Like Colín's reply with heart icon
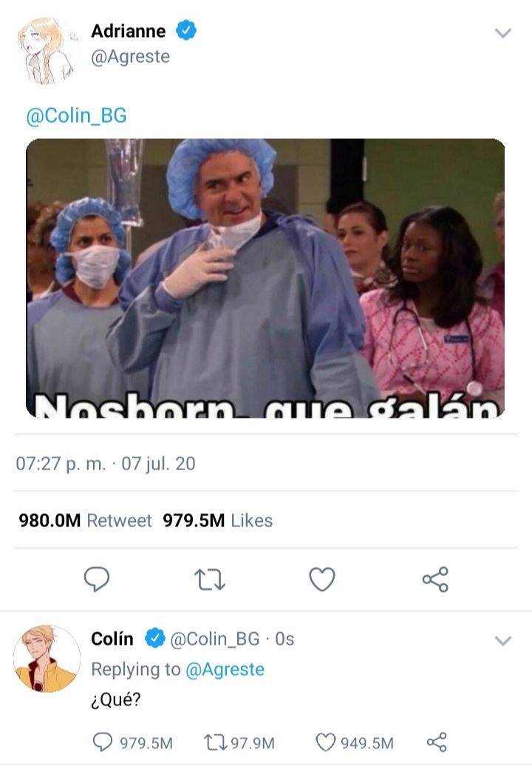Screen dimensions: 532x766 (x=326, y=742)
